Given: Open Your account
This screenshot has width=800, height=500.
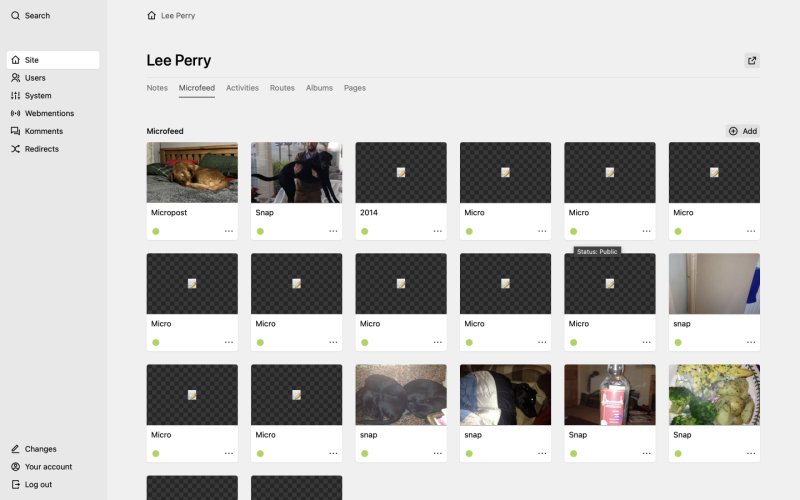Looking at the screenshot, I should [x=41, y=467].
